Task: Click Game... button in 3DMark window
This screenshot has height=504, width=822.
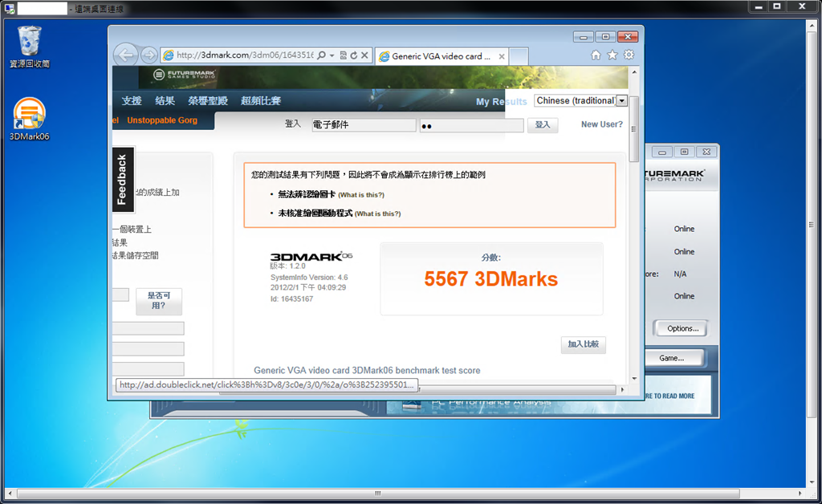Action: coord(672,359)
